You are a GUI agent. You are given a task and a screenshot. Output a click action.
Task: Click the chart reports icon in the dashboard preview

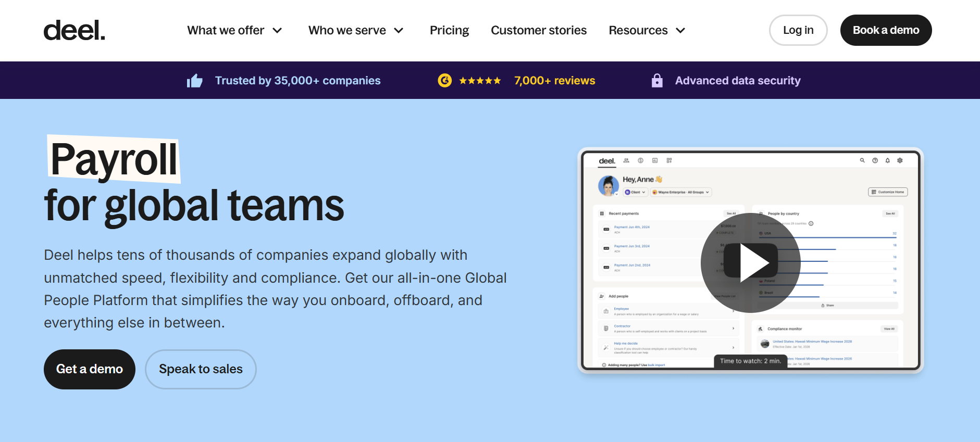pos(655,160)
